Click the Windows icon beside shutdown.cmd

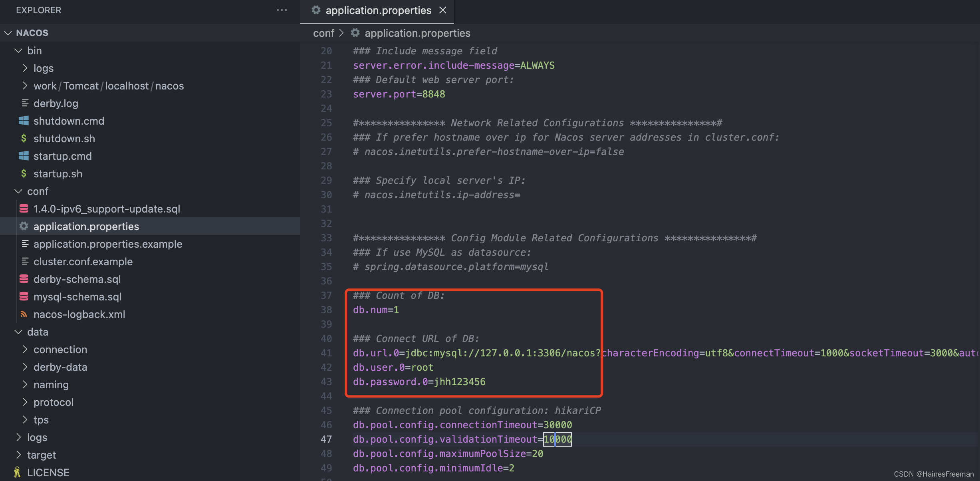tap(24, 121)
